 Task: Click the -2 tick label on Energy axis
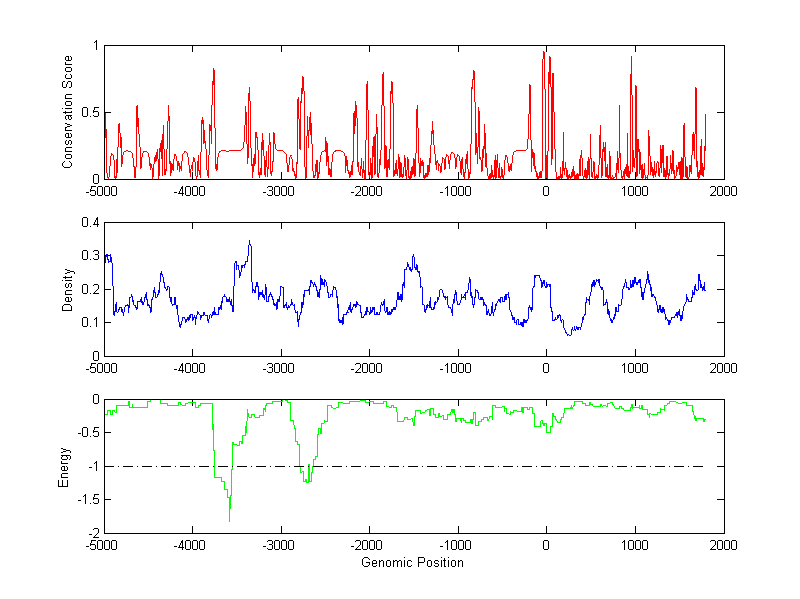tap(92, 534)
